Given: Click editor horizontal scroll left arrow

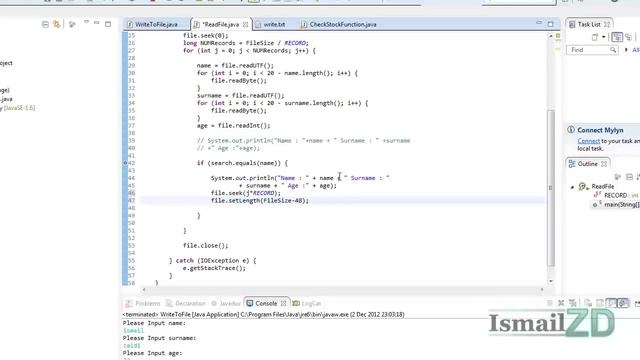Looking at the screenshot, I should [144, 289].
